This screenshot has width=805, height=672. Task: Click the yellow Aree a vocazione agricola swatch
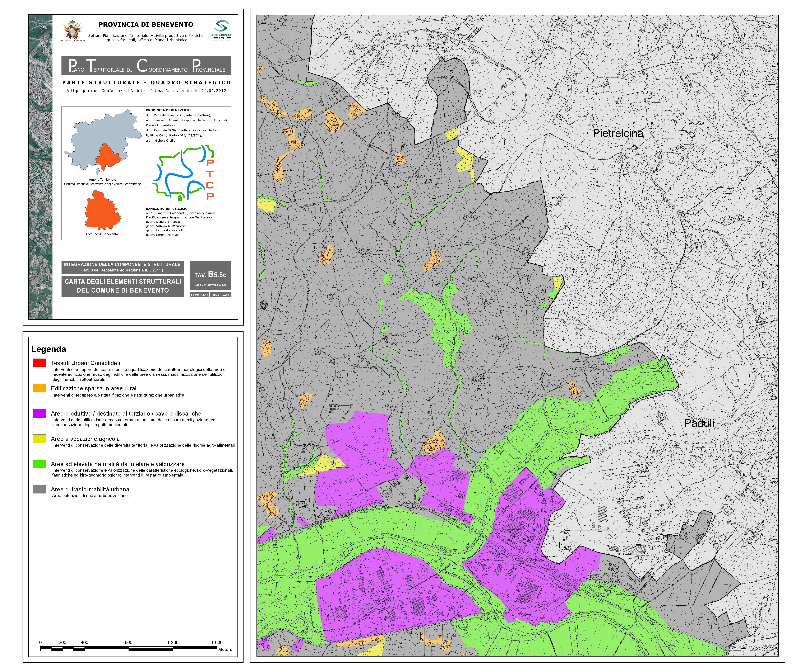(40, 439)
